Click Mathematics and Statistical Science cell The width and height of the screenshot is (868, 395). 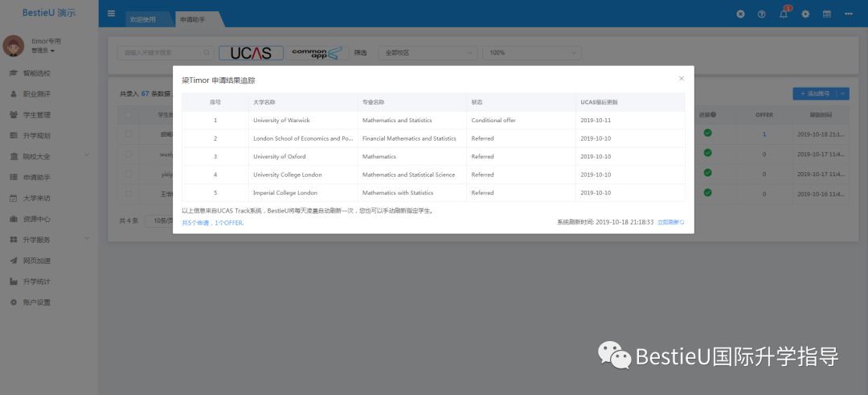412,175
